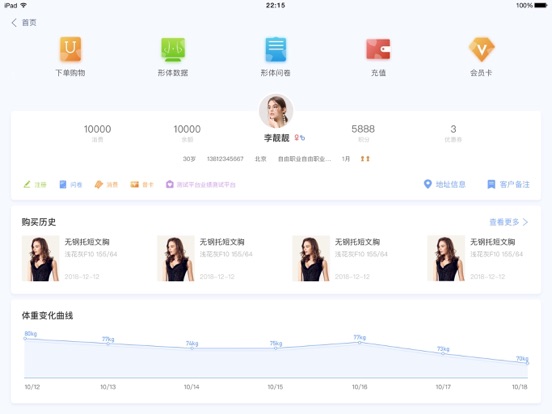Select the 70kg data point
Screen dimensions: 552x414
click(x=527, y=363)
